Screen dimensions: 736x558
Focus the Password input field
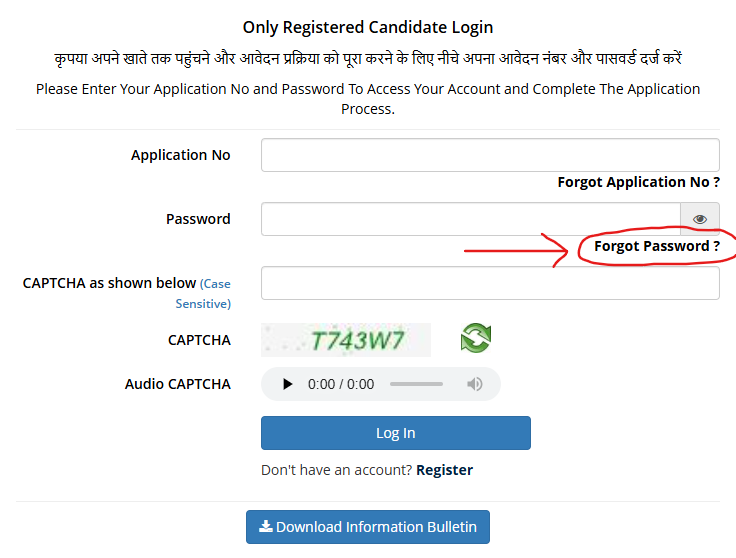[471, 219]
